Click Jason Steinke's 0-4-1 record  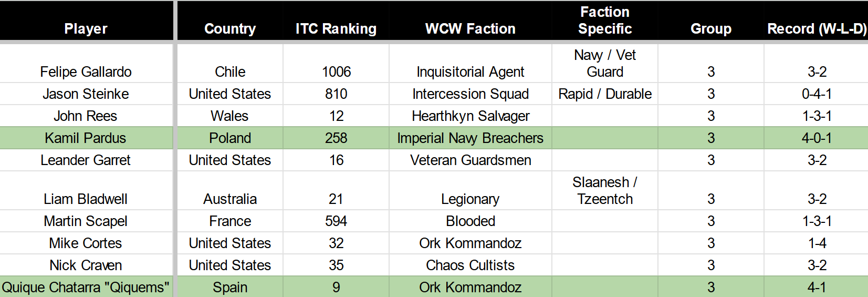pos(817,94)
